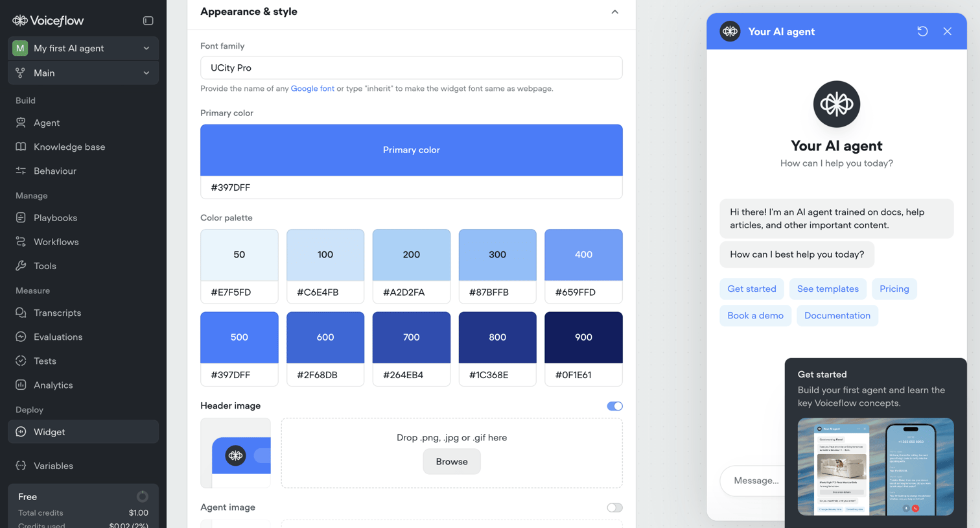The width and height of the screenshot is (980, 528).
Task: Click the large agent logo in chat
Action: 837,104
